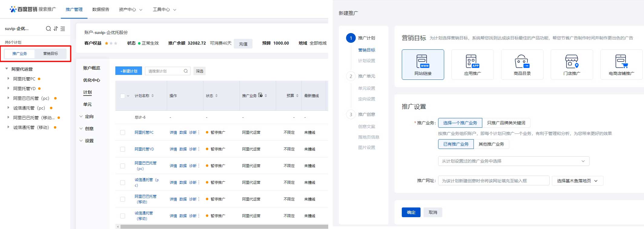The height and width of the screenshot is (229, 644).
Task: Click the 筛选 filter button
Action: pyautogui.click(x=200, y=71)
